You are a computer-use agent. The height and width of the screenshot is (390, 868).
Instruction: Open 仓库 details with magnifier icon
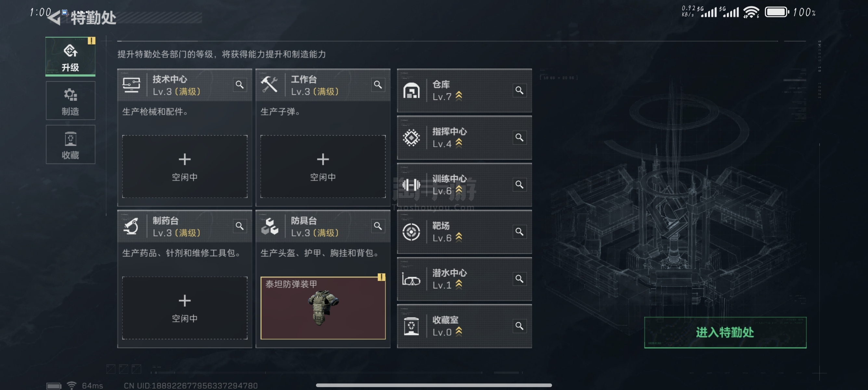(519, 90)
